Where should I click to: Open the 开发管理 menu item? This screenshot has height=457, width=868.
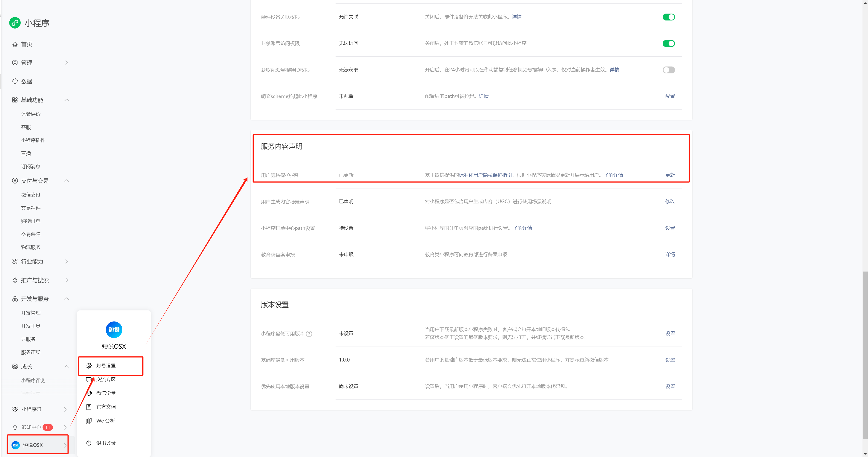click(x=31, y=313)
